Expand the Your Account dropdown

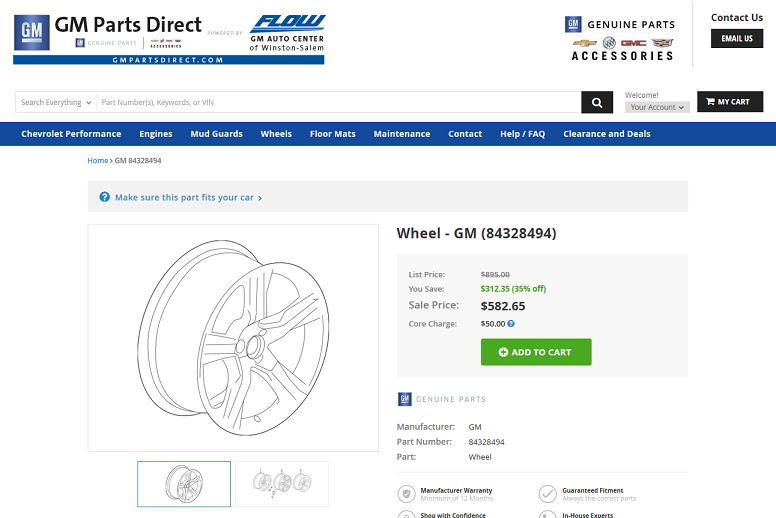657,107
